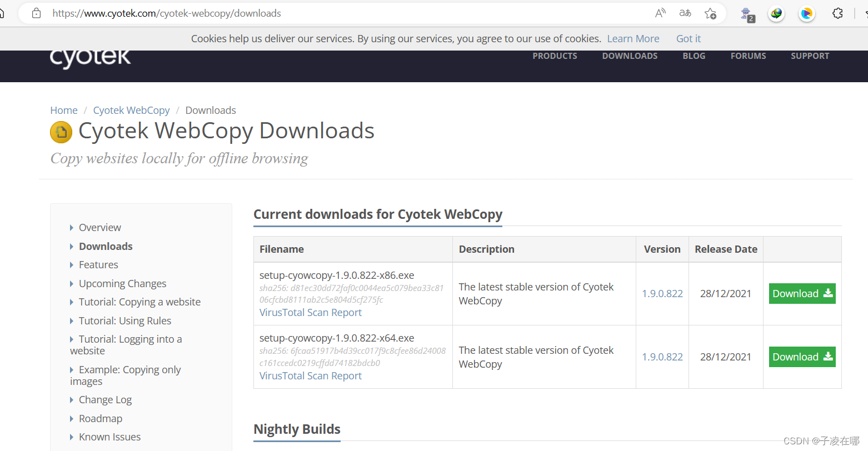
Task: Open the spy extension with badge 2
Action: pos(747,14)
